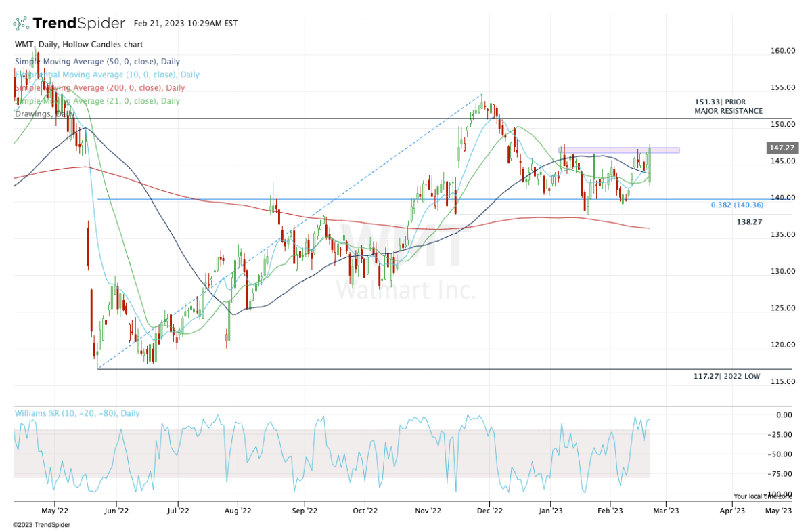The image size is (812, 531).
Task: Click the Williams %R indicator label
Action: 77,413
